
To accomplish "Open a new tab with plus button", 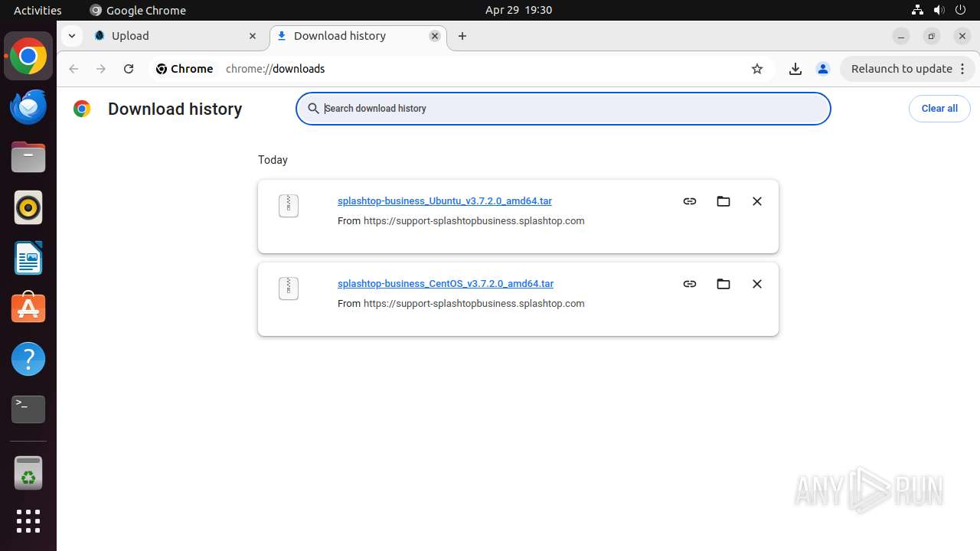I will 462,36.
